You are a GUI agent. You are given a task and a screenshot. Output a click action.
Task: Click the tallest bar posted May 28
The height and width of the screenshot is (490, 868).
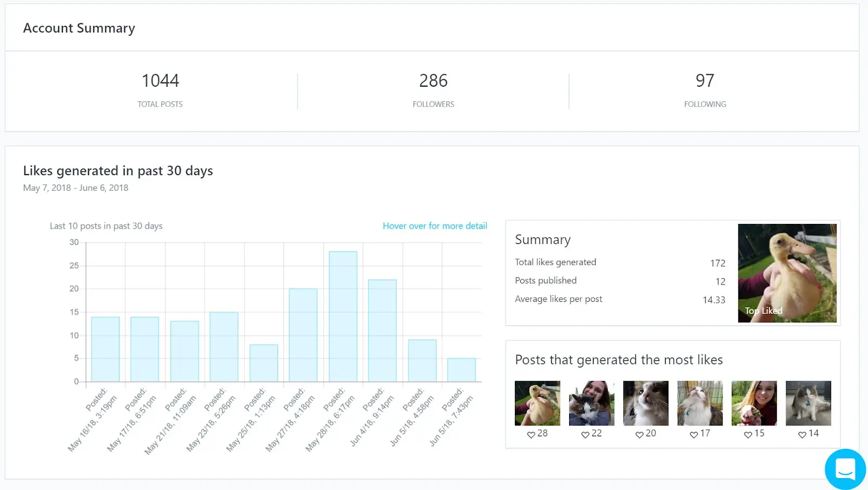pyautogui.click(x=342, y=314)
